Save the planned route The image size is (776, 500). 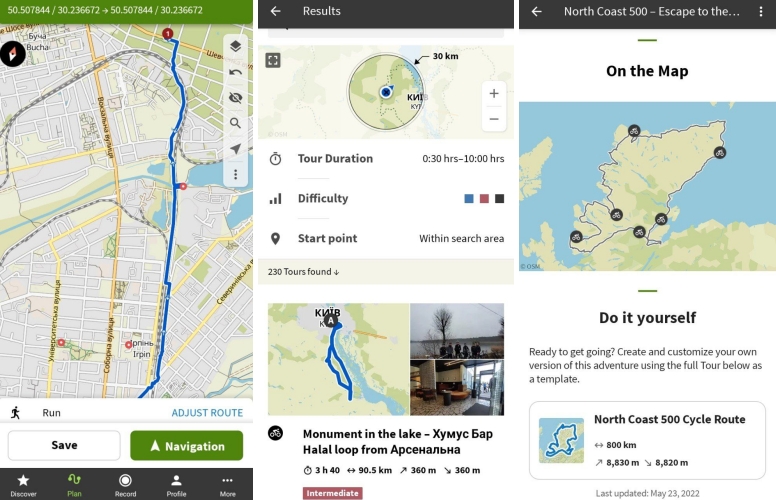click(x=64, y=446)
